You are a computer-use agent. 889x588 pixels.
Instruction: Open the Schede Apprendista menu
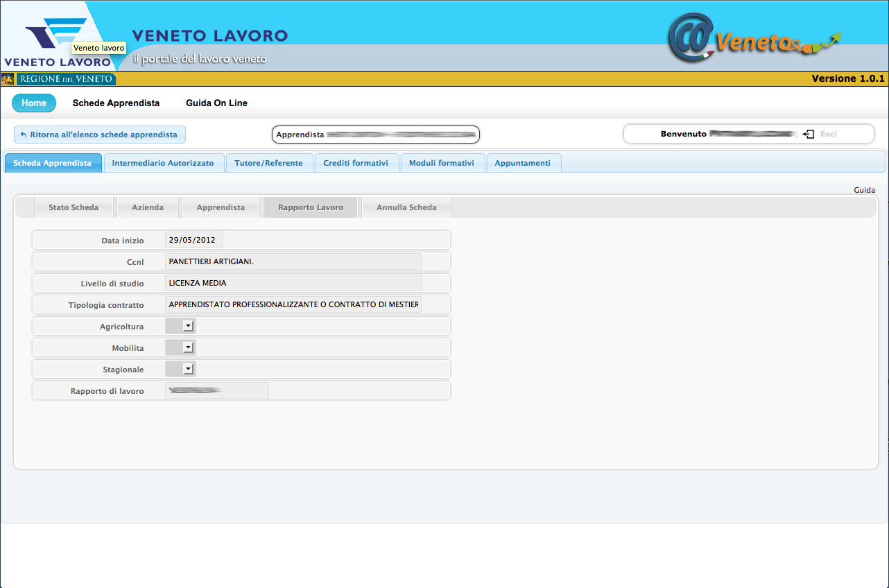116,103
